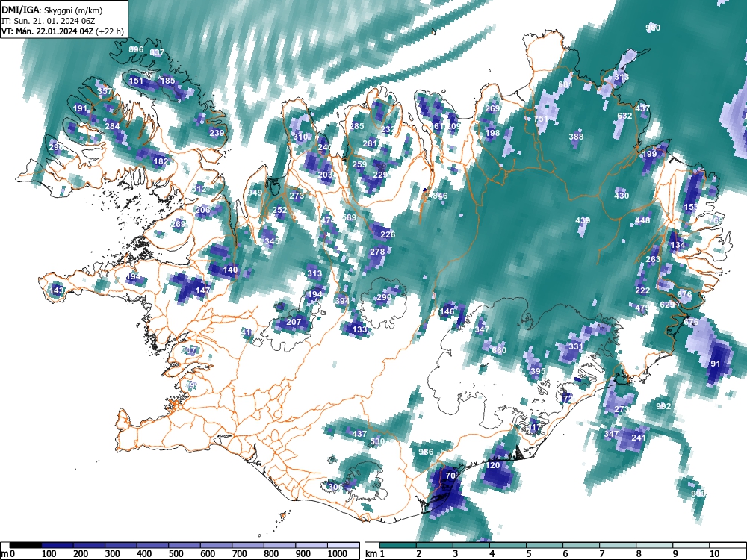Click the visibility value '222'
Image resolution: width=747 pixels, height=560 pixels.
pos(642,290)
